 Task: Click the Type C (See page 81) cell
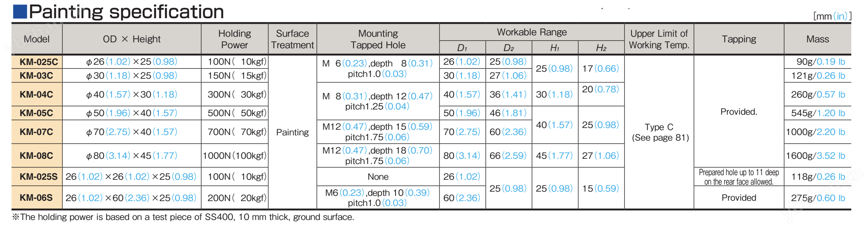tap(660, 132)
